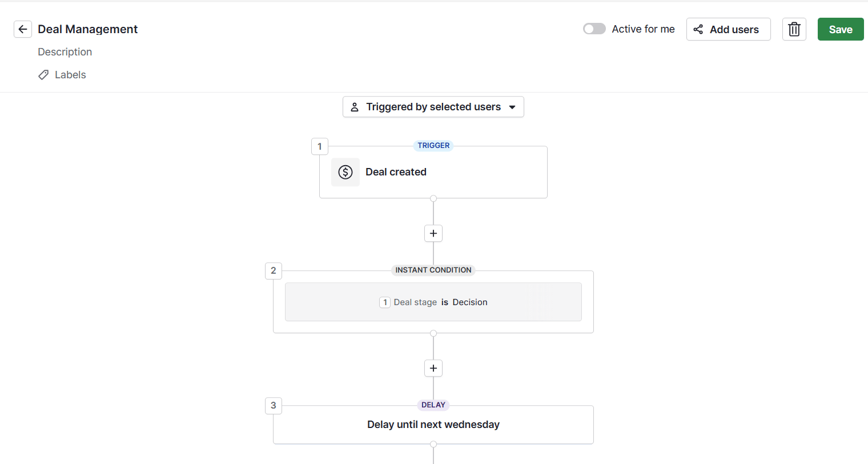
Task: Enable the Active for me toggle
Action: pyautogui.click(x=594, y=28)
